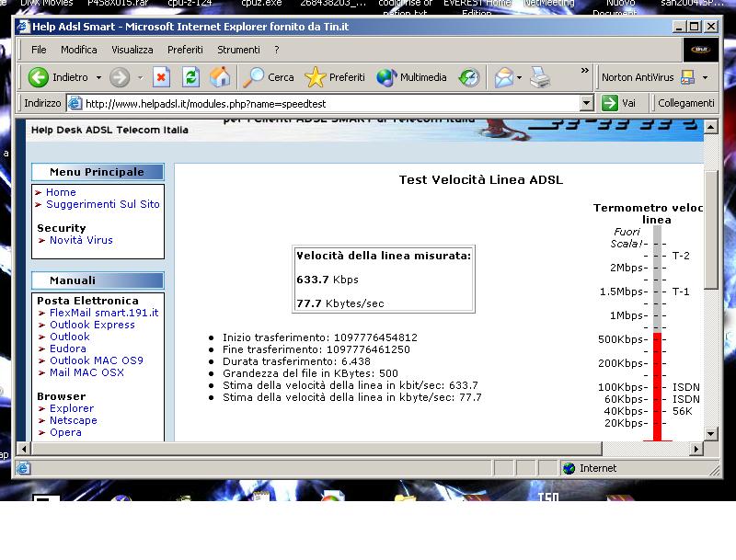Screen dimensions: 736x560
Task: Open browsing History clock icon
Action: [469, 77]
